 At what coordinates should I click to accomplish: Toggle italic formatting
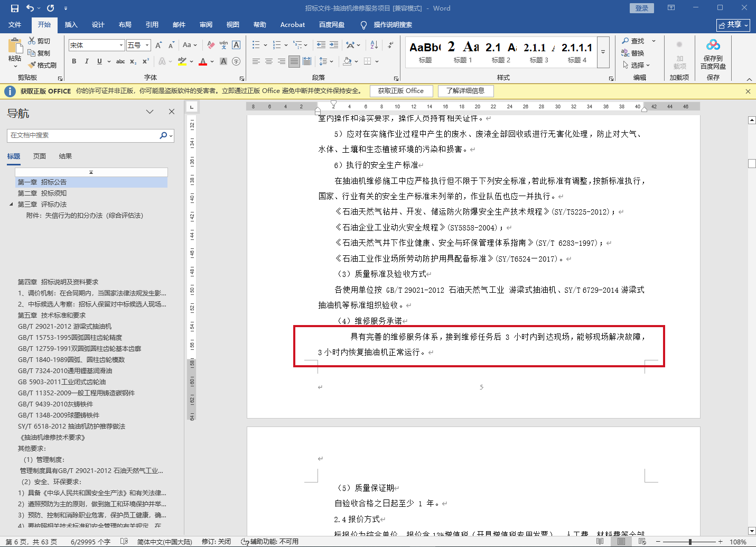[87, 61]
